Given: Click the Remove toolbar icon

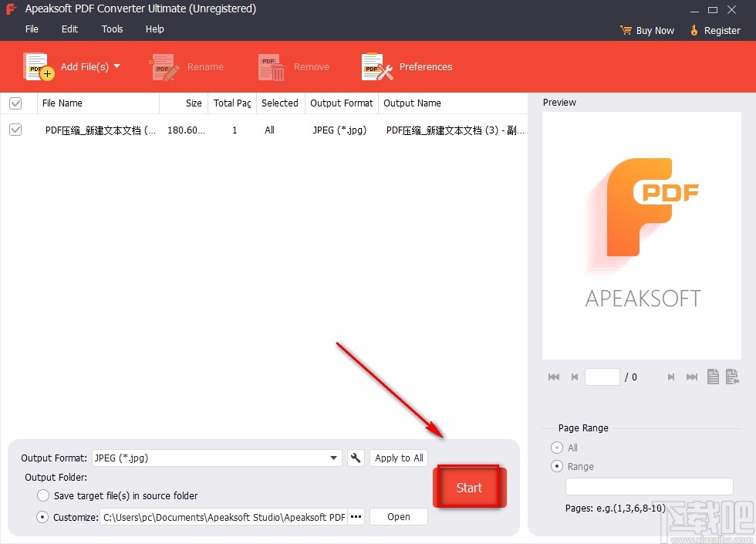Looking at the screenshot, I should pos(270,66).
